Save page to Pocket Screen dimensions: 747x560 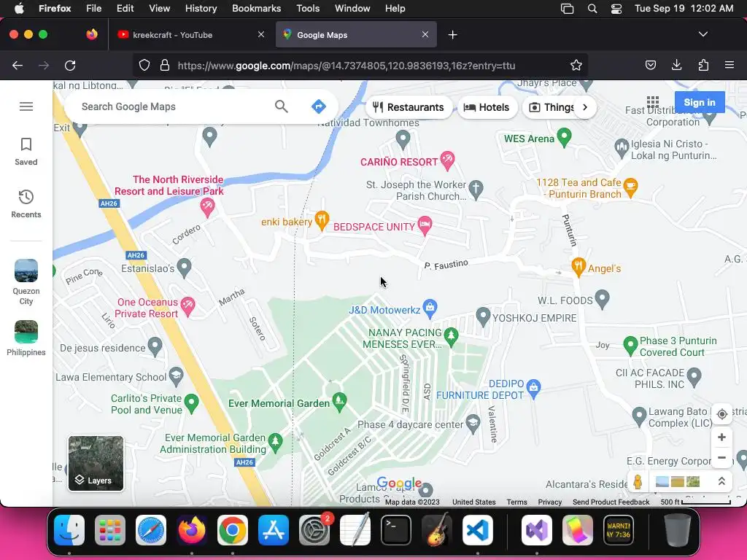650,65
